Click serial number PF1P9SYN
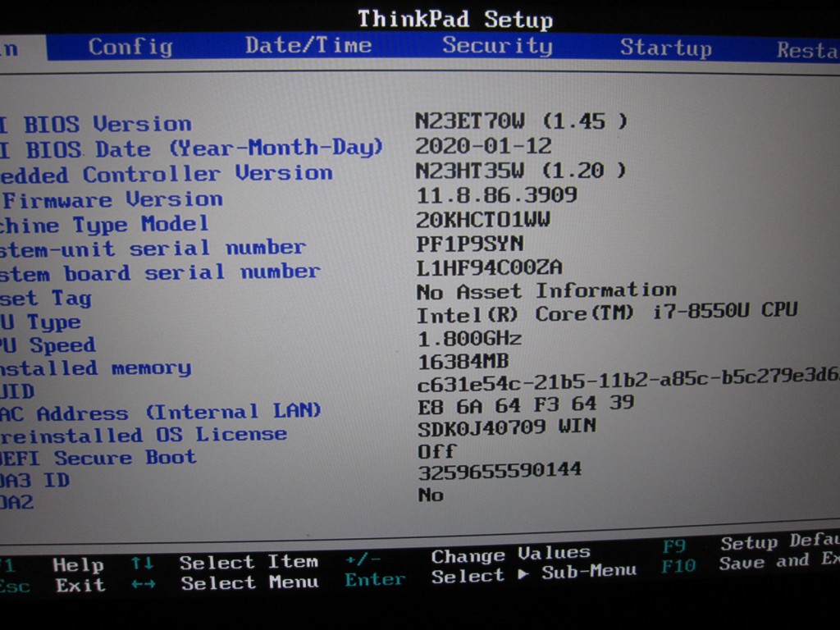 click(470, 244)
